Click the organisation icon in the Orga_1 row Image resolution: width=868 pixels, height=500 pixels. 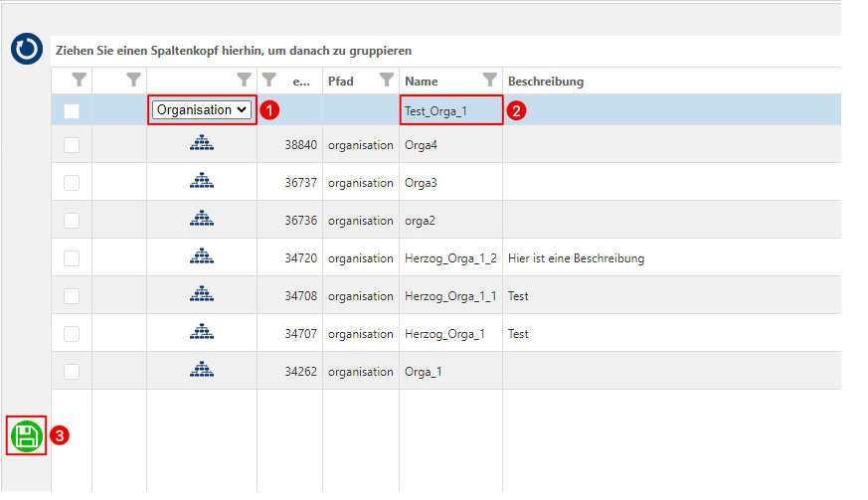pyautogui.click(x=202, y=370)
